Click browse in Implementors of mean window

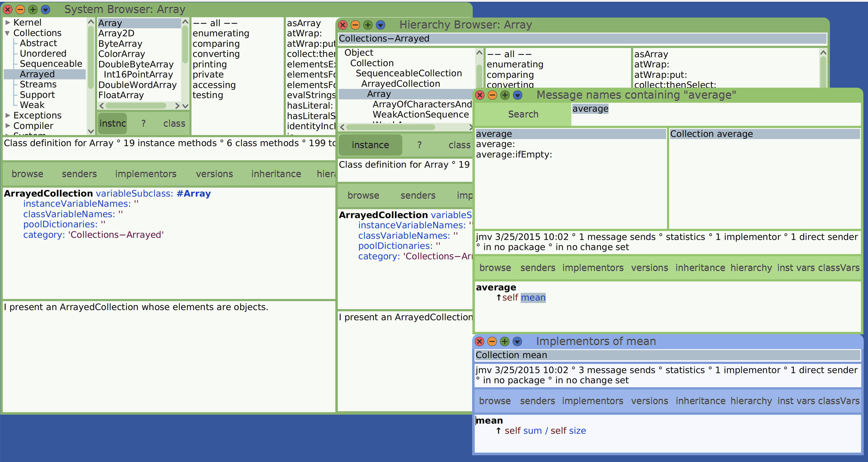pyautogui.click(x=495, y=400)
